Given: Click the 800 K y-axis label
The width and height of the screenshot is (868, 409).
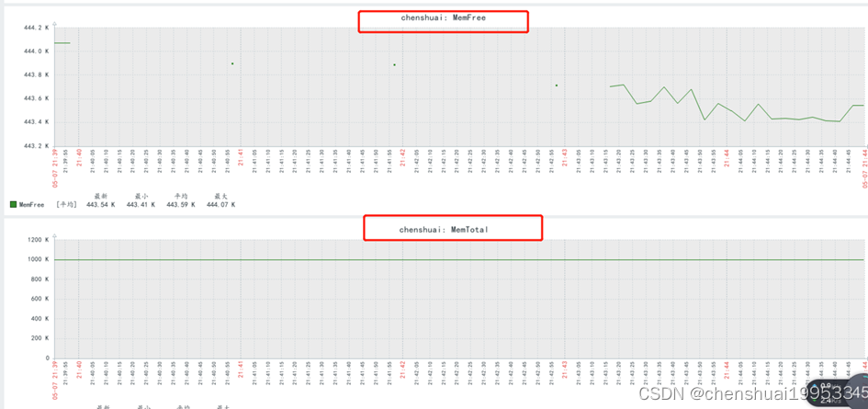Looking at the screenshot, I should (41, 279).
